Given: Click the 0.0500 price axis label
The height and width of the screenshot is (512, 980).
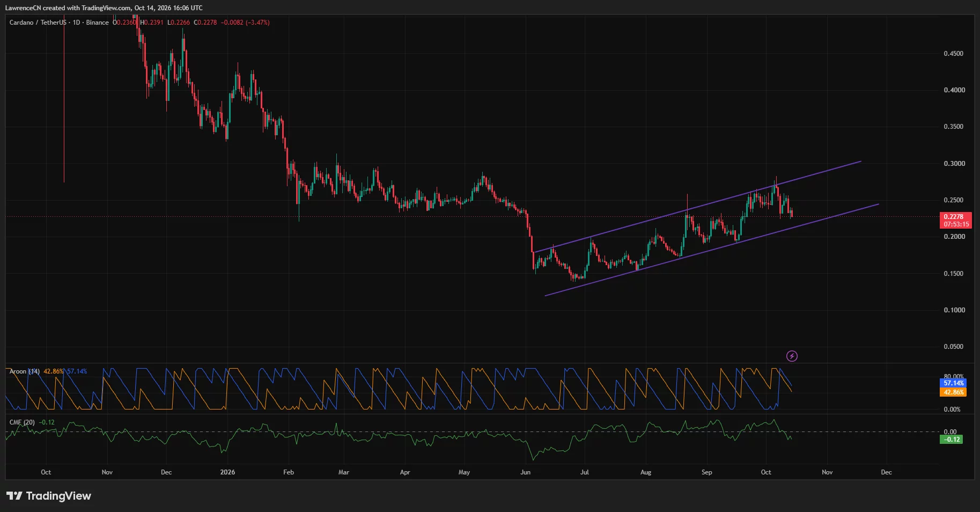Looking at the screenshot, I should pyautogui.click(x=954, y=347).
